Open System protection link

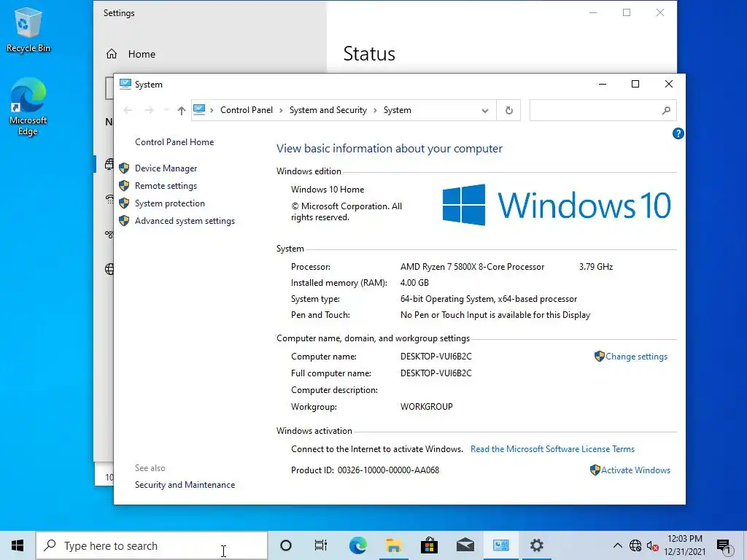pos(169,203)
